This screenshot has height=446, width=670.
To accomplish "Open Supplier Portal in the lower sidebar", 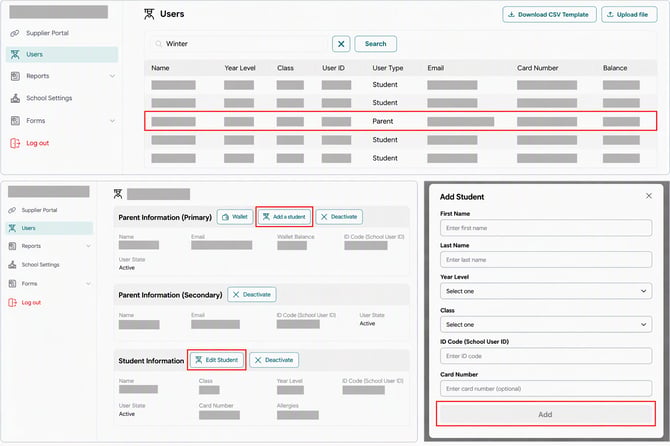I will tap(39, 210).
